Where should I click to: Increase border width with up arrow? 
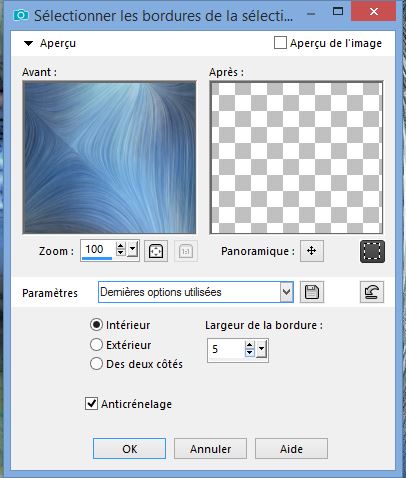click(x=249, y=345)
